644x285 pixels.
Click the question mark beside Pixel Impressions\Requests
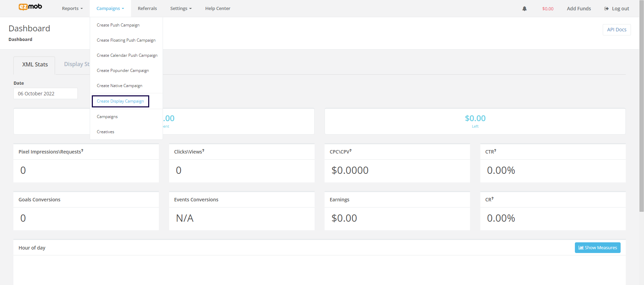[x=82, y=151]
